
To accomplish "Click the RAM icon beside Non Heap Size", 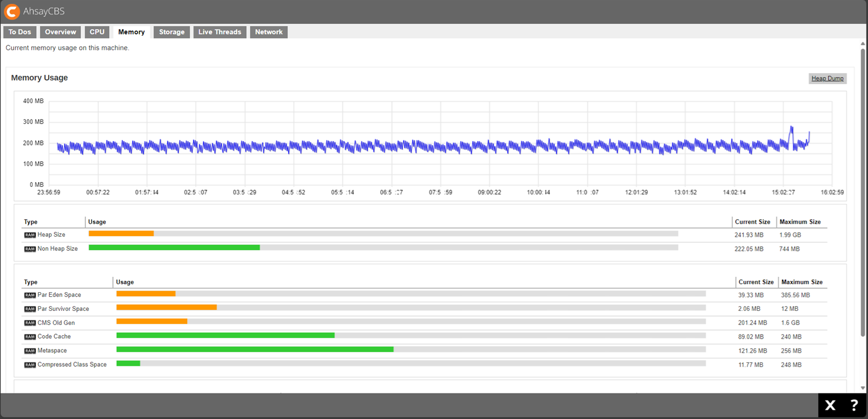I will pos(29,249).
